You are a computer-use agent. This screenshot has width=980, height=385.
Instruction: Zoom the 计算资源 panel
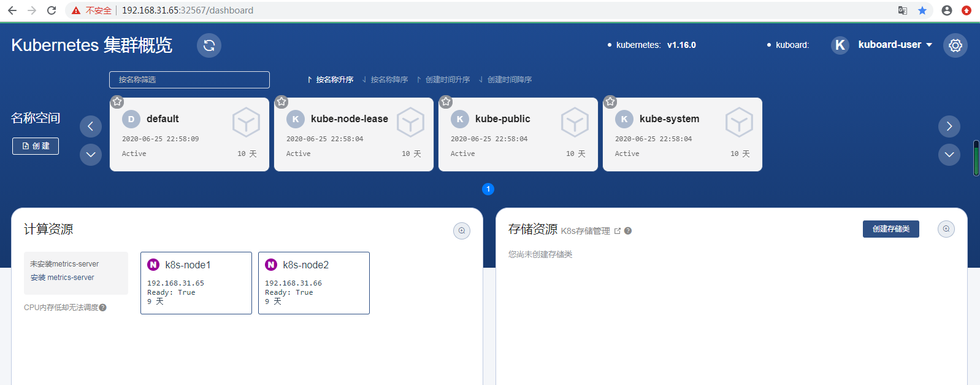point(462,231)
